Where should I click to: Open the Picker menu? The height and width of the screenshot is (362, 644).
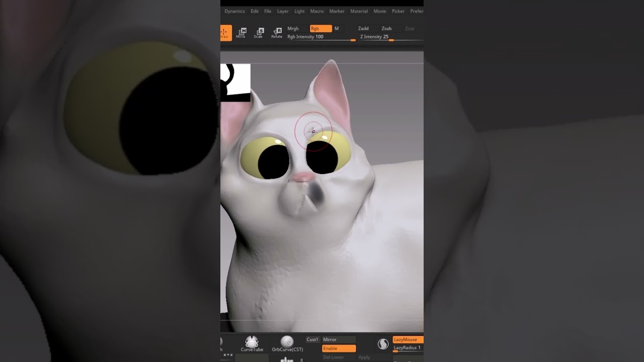[x=398, y=11]
